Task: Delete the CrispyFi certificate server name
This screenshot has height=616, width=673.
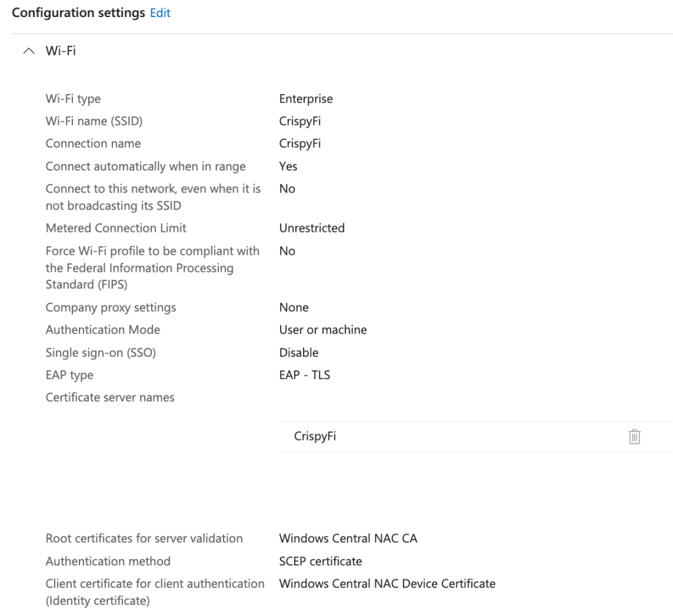Action: (x=634, y=437)
